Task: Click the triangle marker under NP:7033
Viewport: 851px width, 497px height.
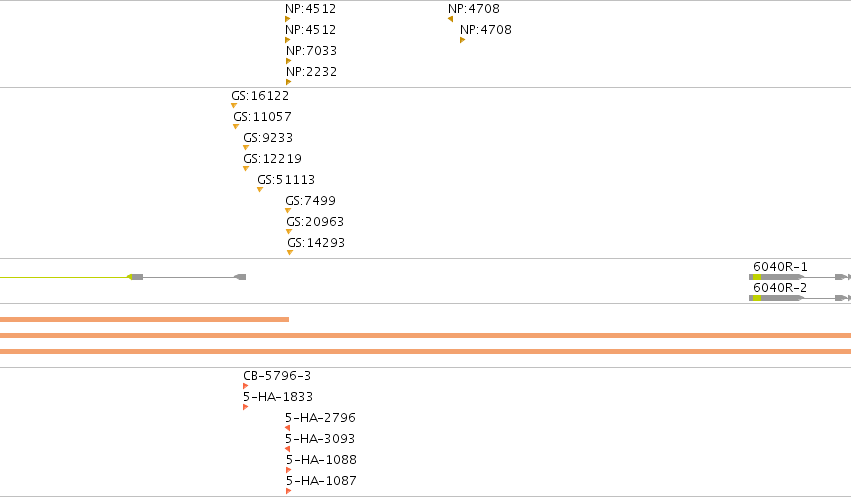Action: 288,61
